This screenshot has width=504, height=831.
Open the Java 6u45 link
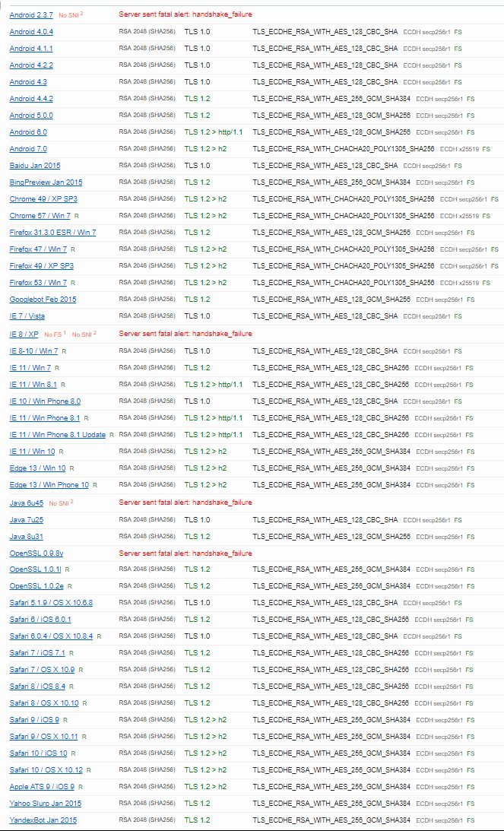[27, 503]
